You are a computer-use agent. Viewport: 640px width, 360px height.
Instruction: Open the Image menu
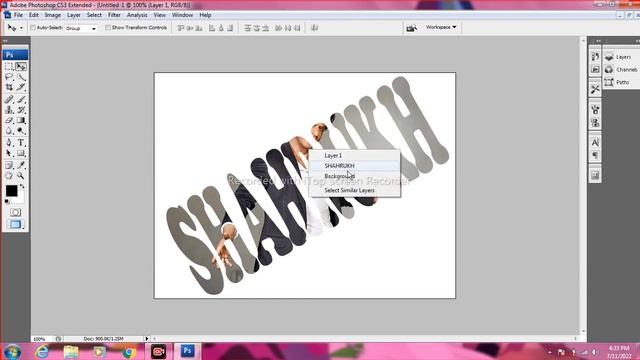(52, 15)
